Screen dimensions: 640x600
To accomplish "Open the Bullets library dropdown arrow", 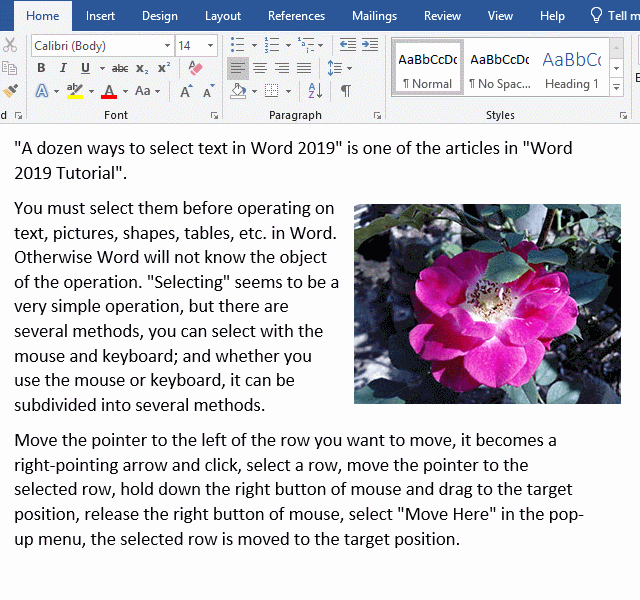I will click(254, 45).
